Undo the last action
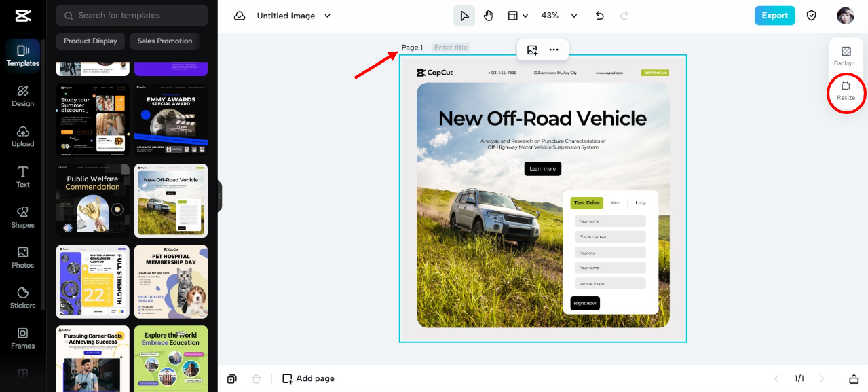Image resolution: width=868 pixels, height=392 pixels. [x=600, y=16]
